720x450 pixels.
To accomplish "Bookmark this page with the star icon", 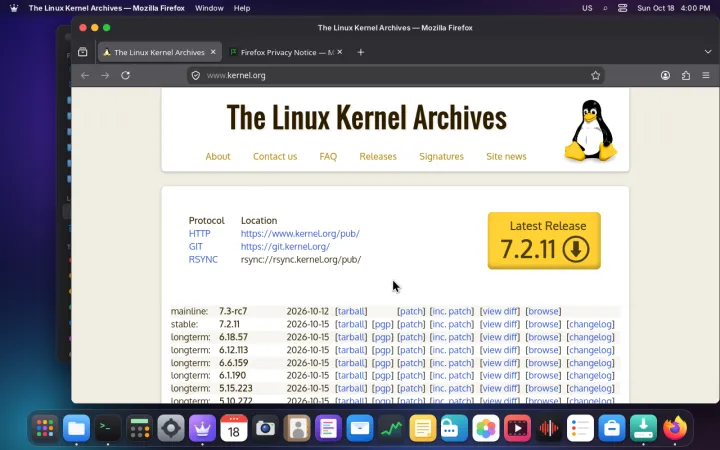I will (596, 75).
